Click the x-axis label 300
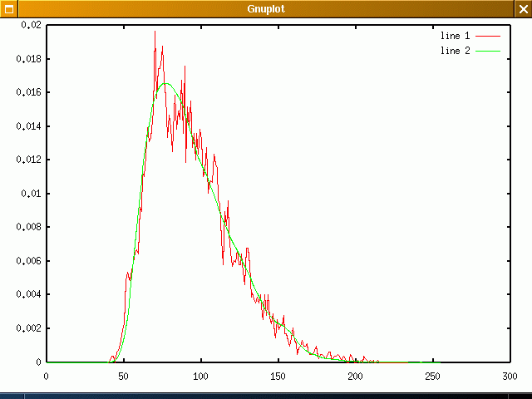The width and height of the screenshot is (532, 399). (x=509, y=377)
